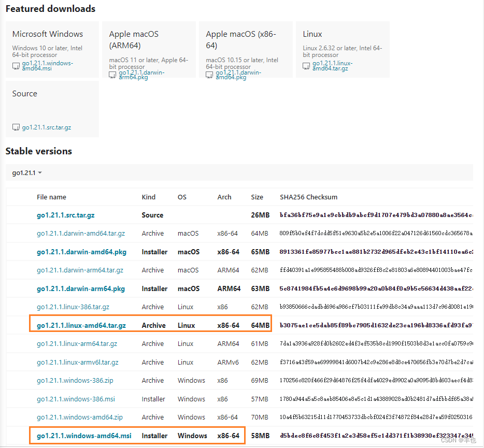
Task: Click the Source kind cell in src.tar.gz row
Action: pyautogui.click(x=152, y=215)
